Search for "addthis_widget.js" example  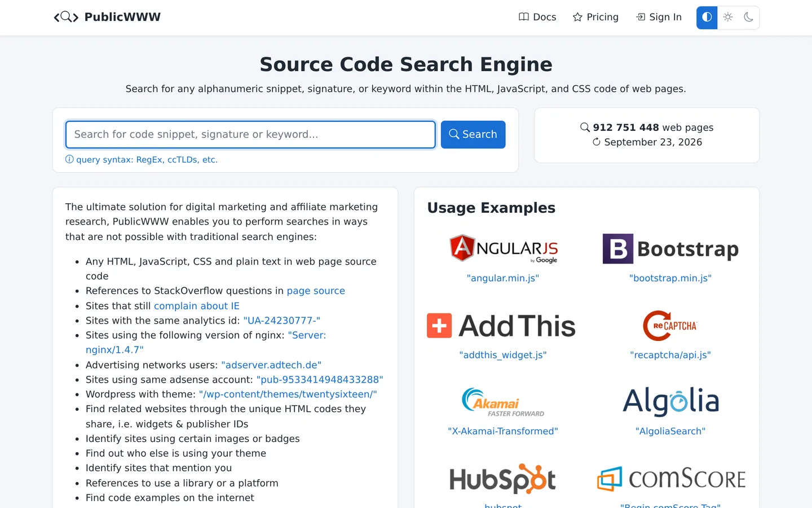click(x=503, y=355)
